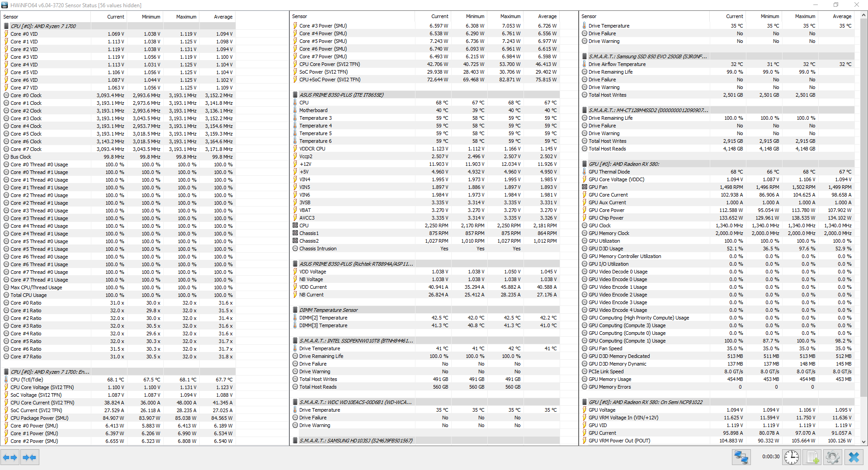The height and width of the screenshot is (470, 868).
Task: Select the S.M.A.R.T.: SAMSUNG HD103SJ group header
Action: 425,441
